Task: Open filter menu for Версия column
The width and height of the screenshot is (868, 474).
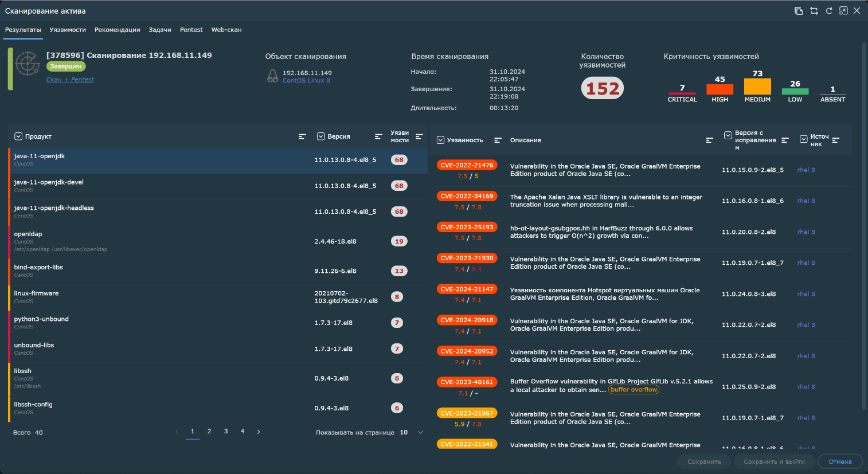Action: [378, 136]
